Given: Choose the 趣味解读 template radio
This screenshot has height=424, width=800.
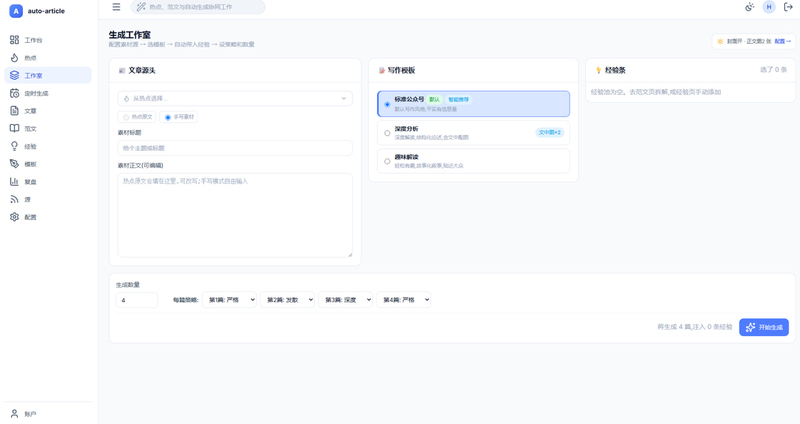Looking at the screenshot, I should 387,161.
